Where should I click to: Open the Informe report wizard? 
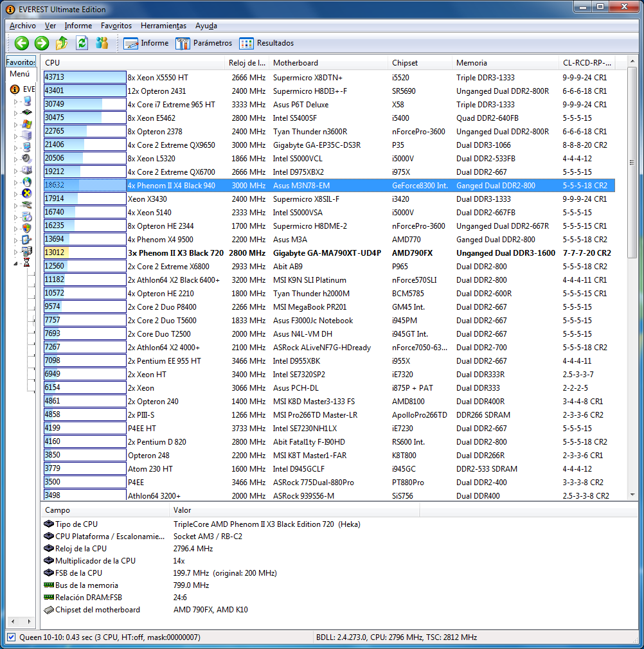(x=146, y=43)
